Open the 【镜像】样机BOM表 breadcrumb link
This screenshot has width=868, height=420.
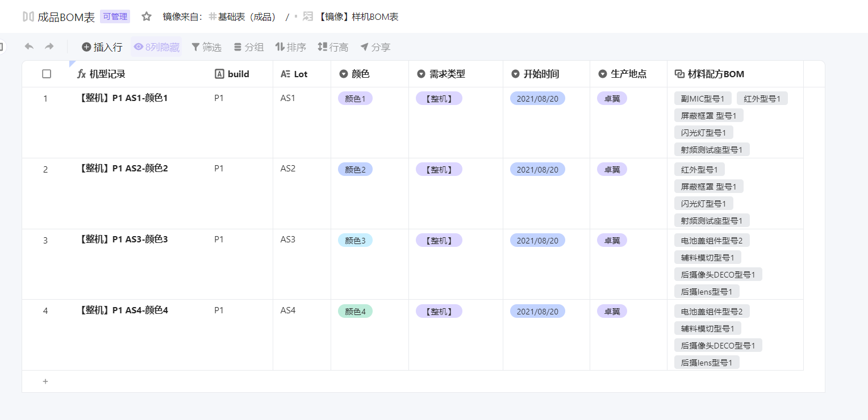(357, 16)
